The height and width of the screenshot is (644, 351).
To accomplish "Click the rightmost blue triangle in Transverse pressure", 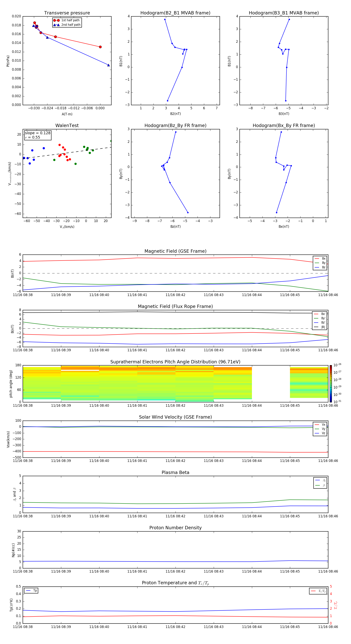I will [108, 65].
